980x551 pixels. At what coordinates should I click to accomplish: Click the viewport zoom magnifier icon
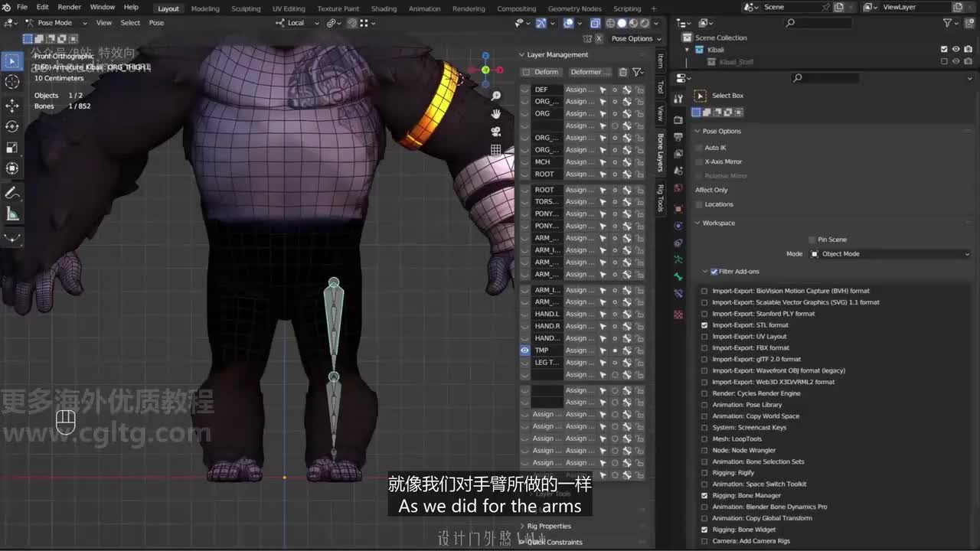pyautogui.click(x=496, y=96)
